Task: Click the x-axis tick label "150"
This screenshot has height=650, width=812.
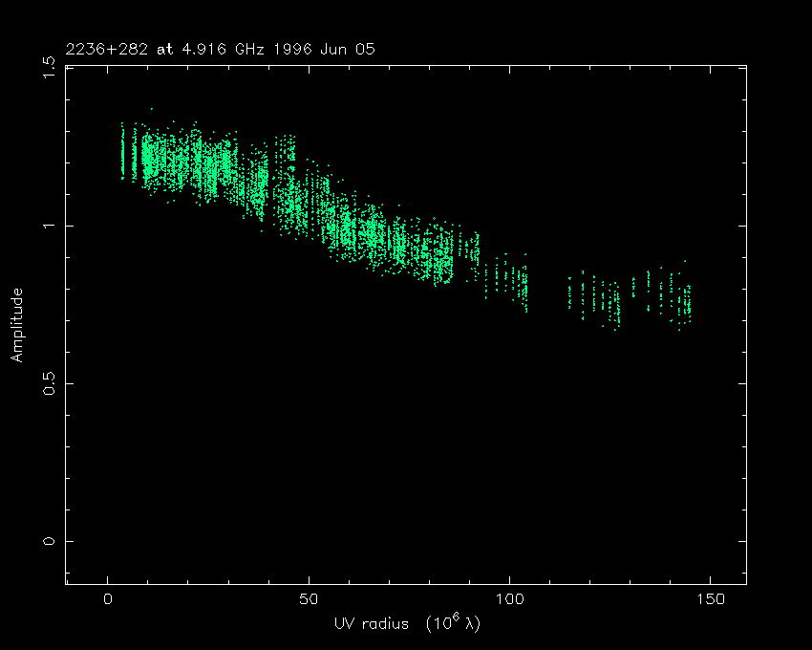Action: click(710, 599)
